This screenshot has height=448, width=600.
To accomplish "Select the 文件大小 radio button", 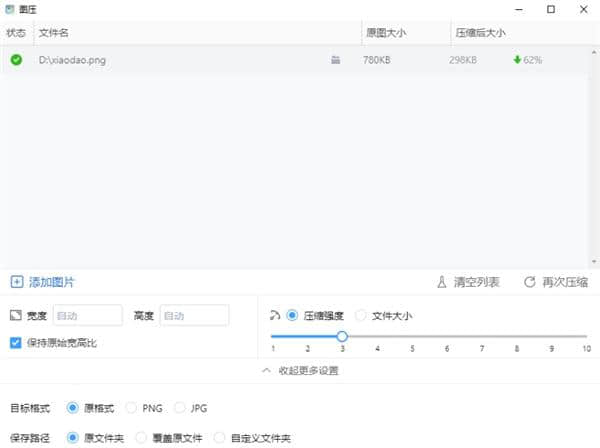I will click(361, 316).
